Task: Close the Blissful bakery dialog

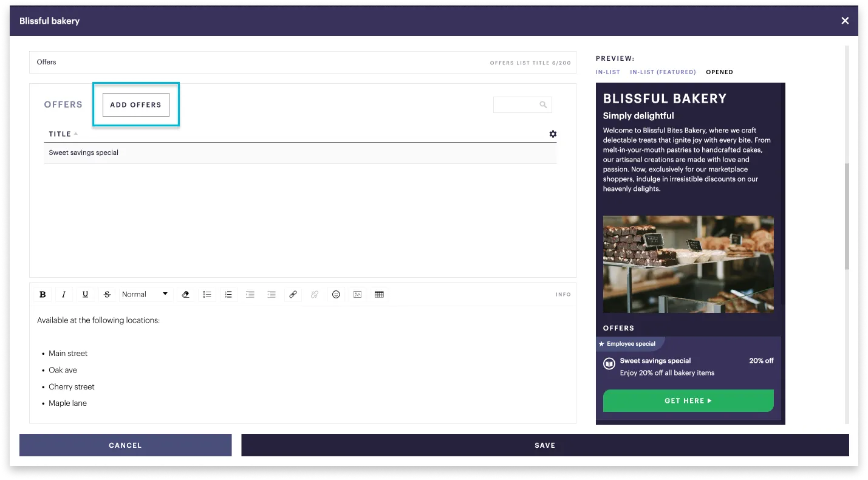Action: pos(845,21)
